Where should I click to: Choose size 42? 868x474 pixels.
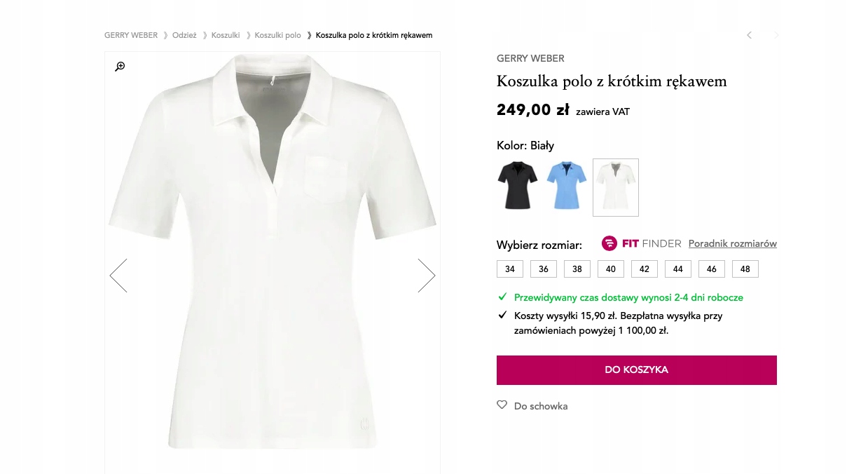tap(644, 269)
